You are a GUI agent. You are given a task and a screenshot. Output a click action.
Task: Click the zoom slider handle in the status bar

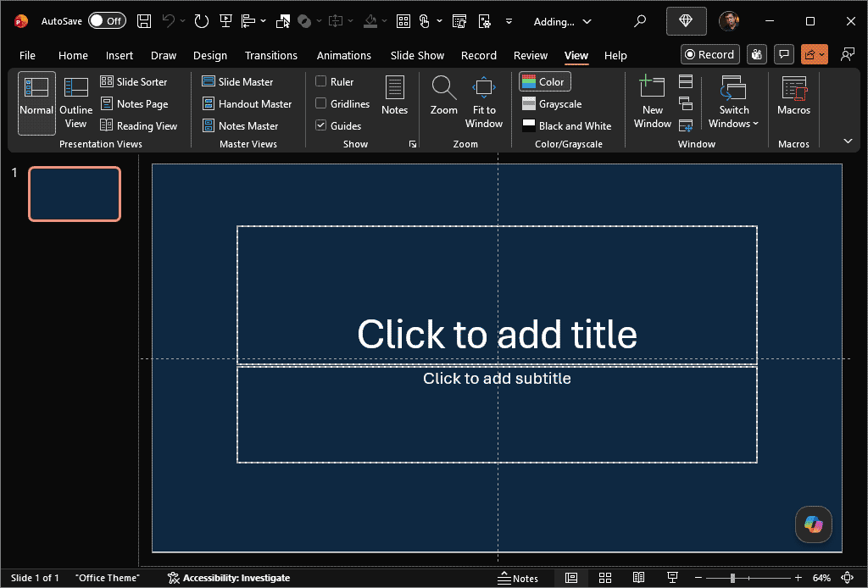click(732, 578)
